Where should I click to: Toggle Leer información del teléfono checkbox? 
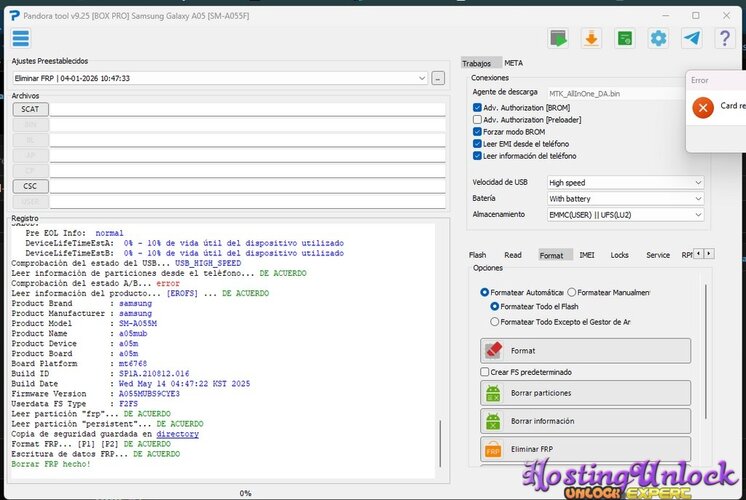tap(477, 156)
